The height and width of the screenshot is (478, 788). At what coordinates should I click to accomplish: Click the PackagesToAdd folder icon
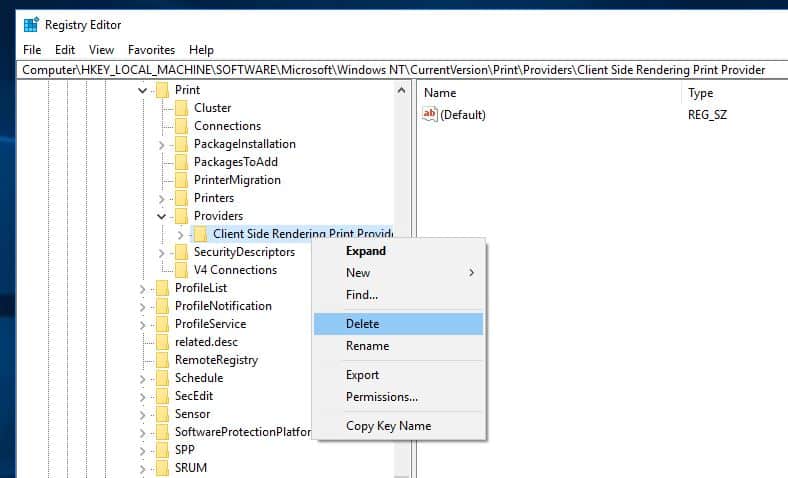pyautogui.click(x=181, y=162)
